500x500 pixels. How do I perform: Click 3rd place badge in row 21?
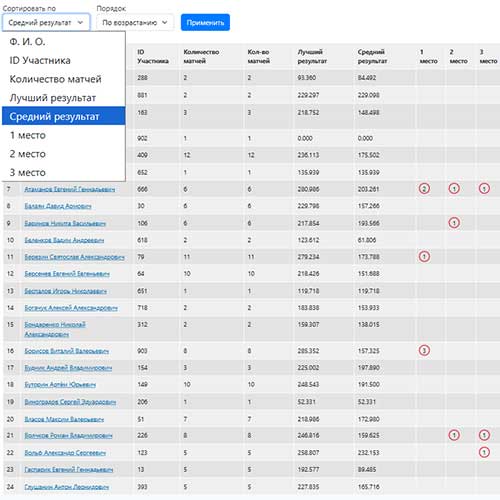tap(484, 435)
